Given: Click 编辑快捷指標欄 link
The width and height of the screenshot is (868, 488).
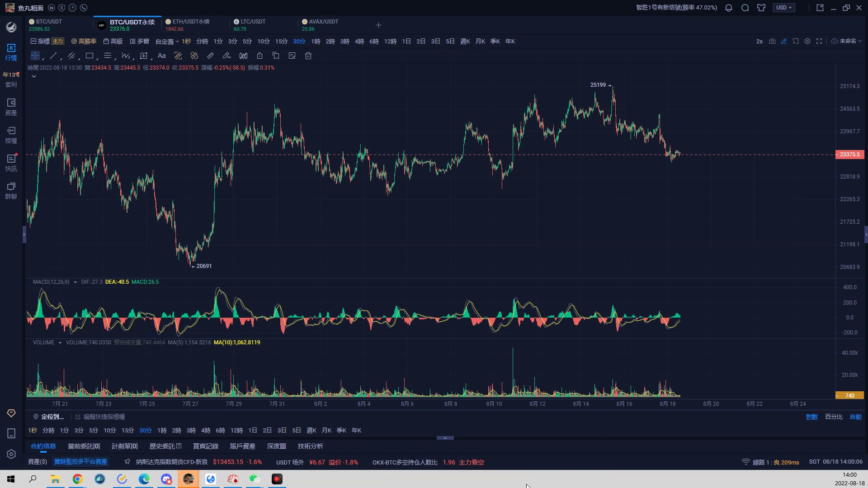Looking at the screenshot, I should coord(104,417).
